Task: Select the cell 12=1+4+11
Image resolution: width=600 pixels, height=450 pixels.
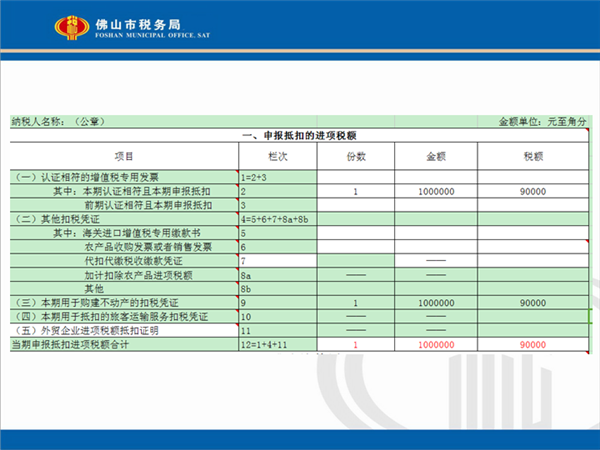Action: coord(278,344)
